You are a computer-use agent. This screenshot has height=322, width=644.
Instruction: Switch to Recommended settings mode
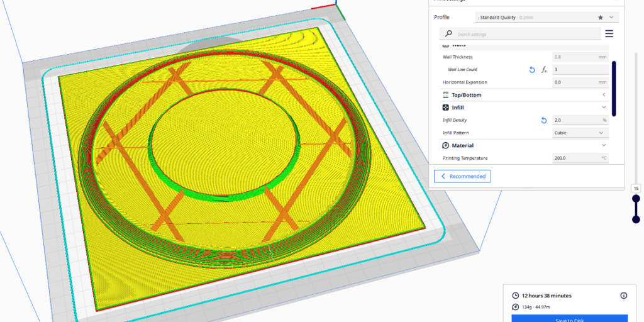pos(462,177)
